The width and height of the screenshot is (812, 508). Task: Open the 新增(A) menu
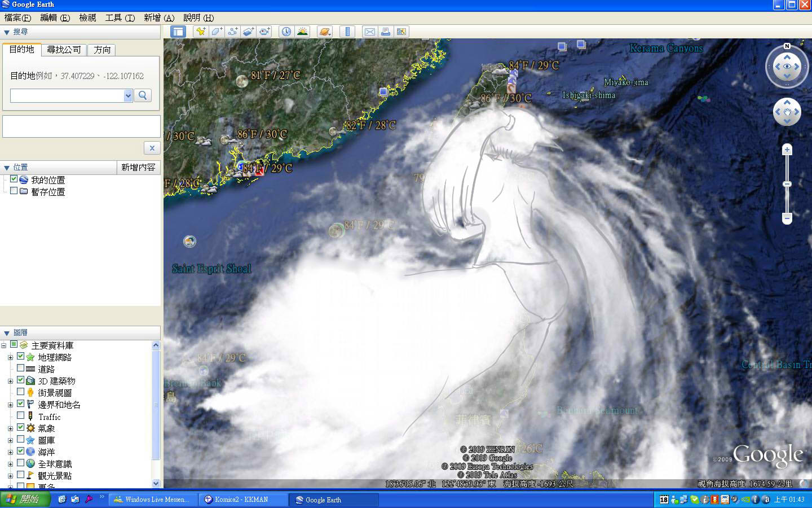pos(159,17)
